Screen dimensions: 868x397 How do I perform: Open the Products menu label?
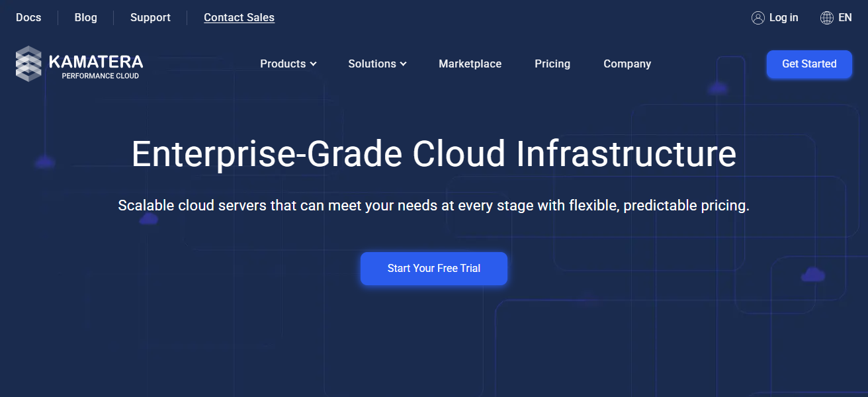pos(282,64)
